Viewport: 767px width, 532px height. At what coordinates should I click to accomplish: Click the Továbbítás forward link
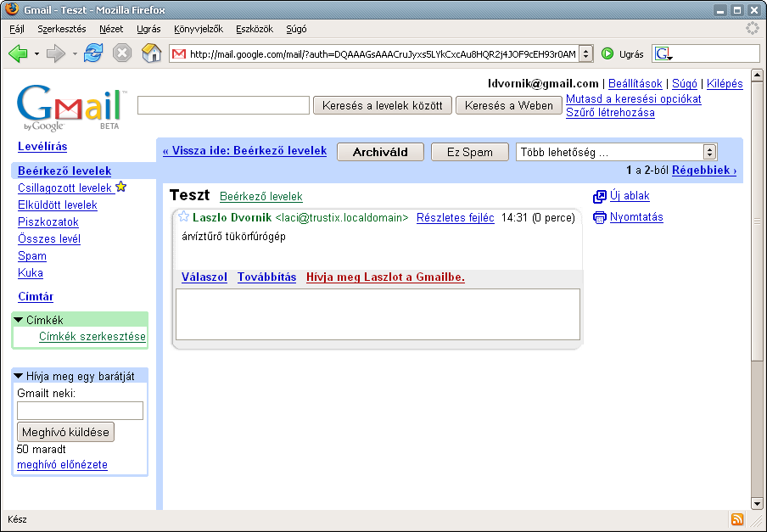pyautogui.click(x=266, y=277)
